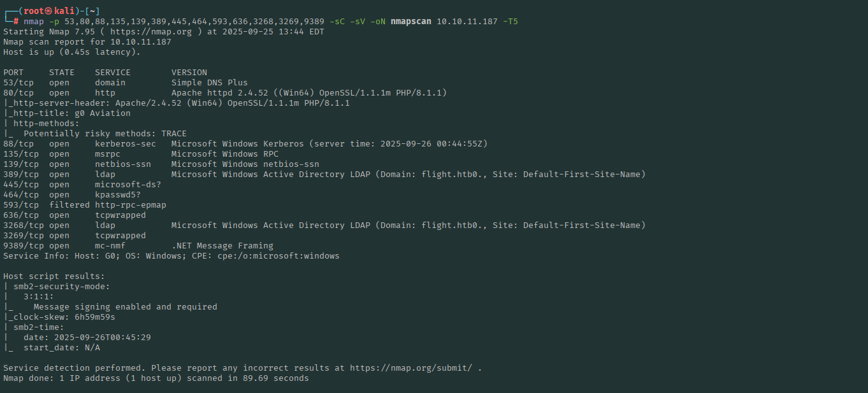This screenshot has width=868, height=393.
Task: Select the TRACE risky method text
Action: [173, 134]
